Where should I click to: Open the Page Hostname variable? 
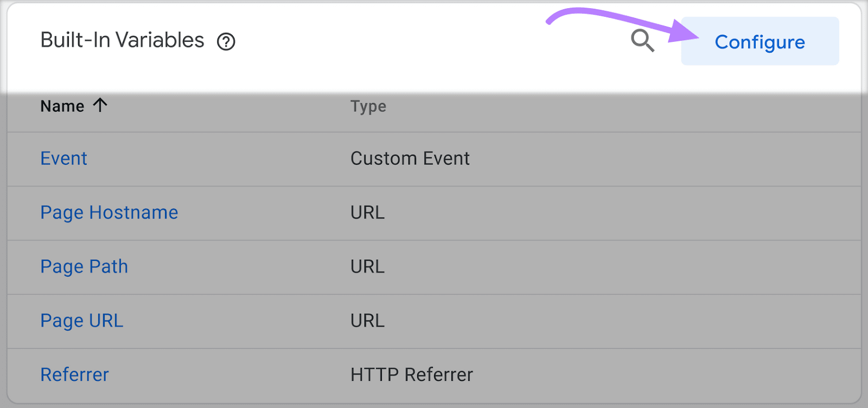tap(109, 213)
